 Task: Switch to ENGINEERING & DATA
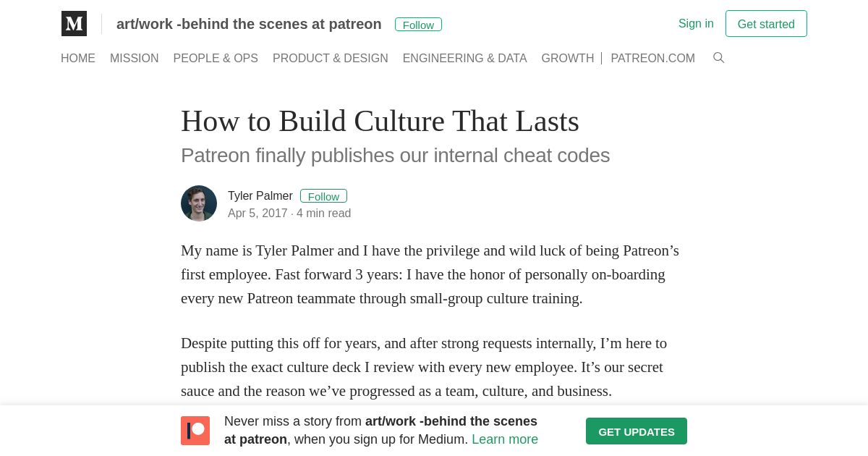click(x=465, y=59)
